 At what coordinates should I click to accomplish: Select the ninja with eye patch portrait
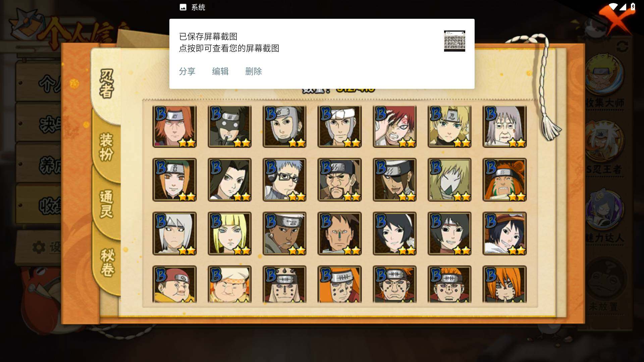tap(394, 180)
